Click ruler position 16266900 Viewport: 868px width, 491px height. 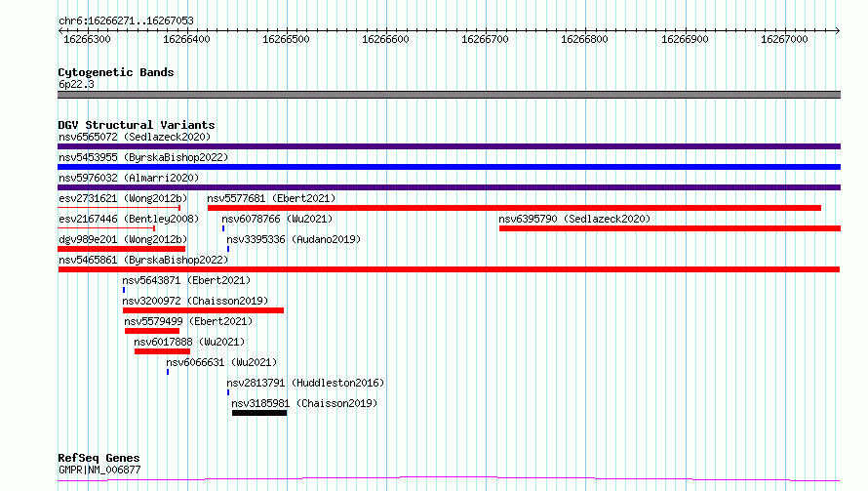[685, 39]
